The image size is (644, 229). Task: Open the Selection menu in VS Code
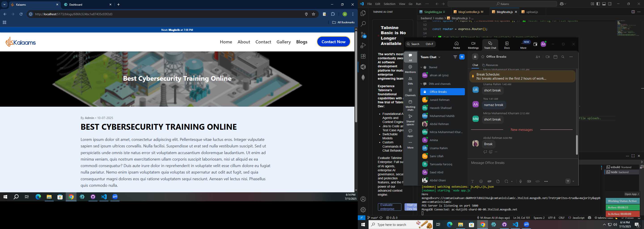point(390,4)
